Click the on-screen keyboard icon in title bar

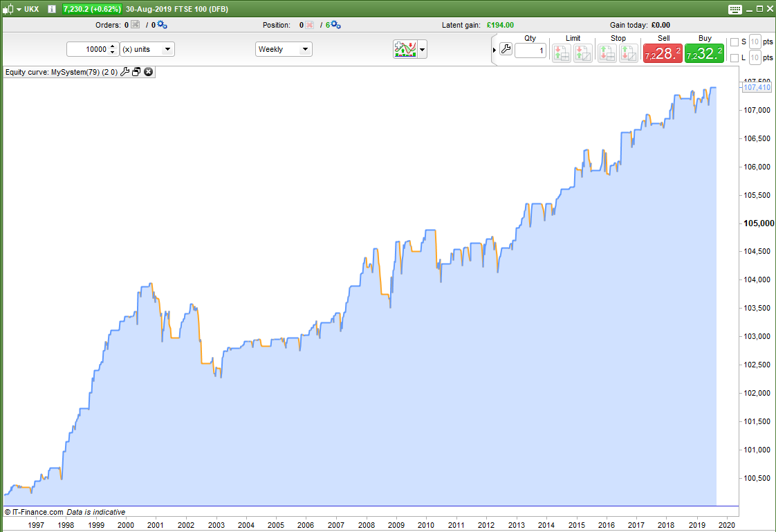pos(735,10)
